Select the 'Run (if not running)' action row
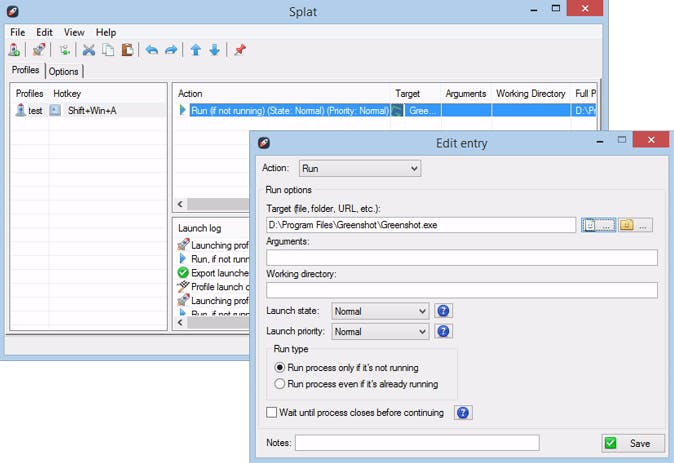Viewport: 674px width, 463px height. 290,110
